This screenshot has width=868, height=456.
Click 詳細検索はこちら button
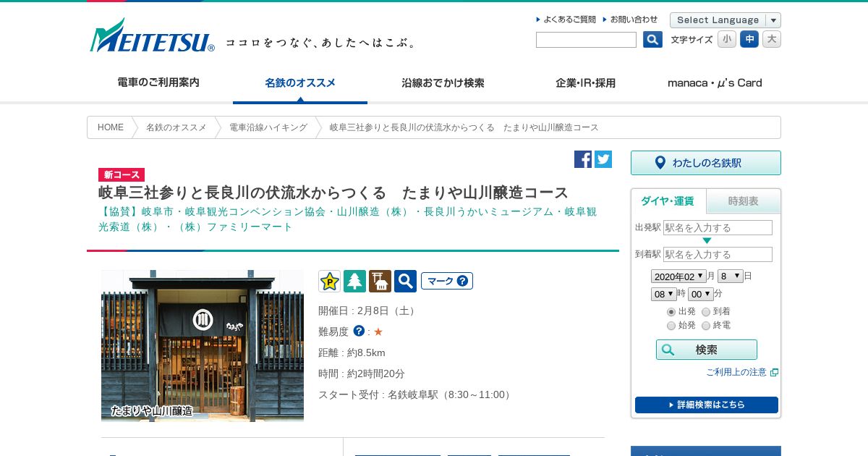tap(707, 405)
